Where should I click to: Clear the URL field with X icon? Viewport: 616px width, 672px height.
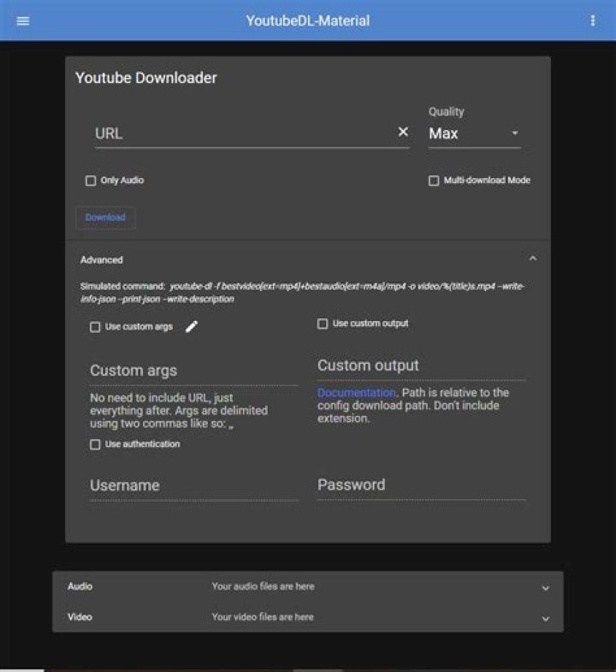coord(403,132)
